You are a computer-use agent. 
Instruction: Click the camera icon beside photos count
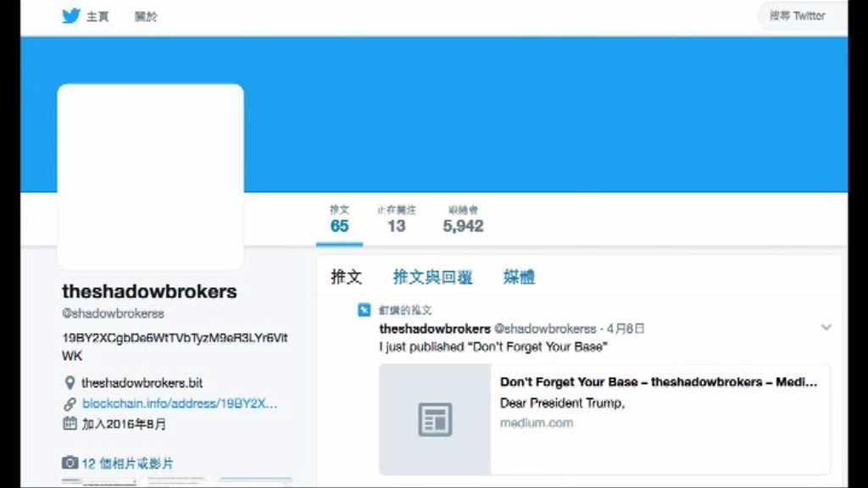point(70,462)
